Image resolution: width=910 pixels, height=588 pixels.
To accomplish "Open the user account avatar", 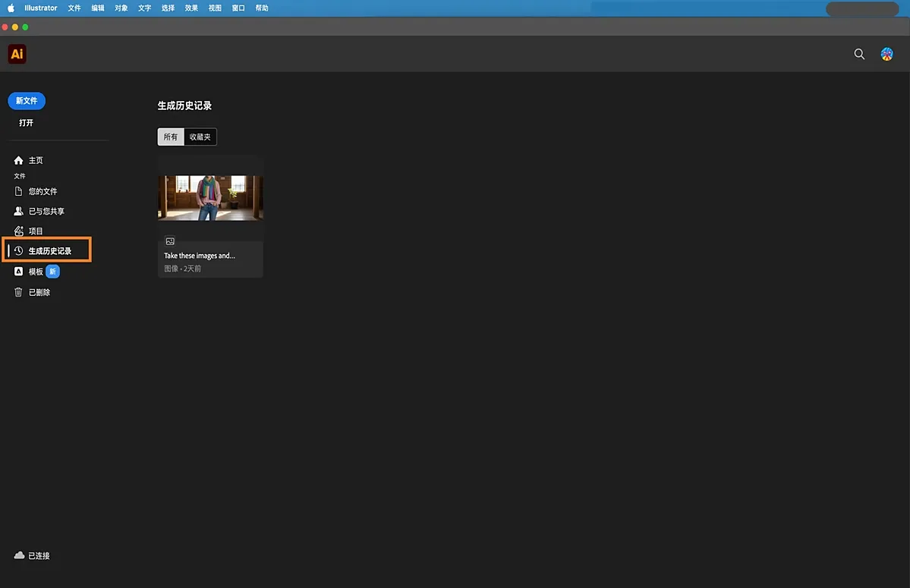I will point(886,55).
